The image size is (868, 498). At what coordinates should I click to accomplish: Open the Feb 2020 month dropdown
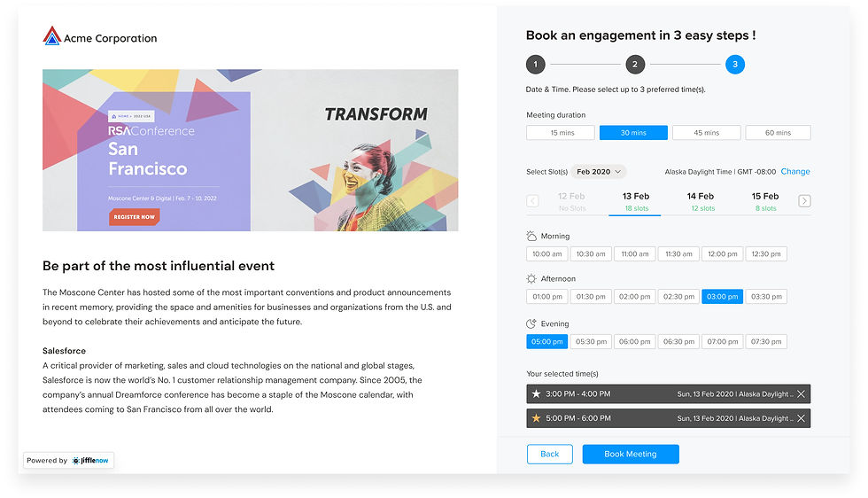[599, 172]
